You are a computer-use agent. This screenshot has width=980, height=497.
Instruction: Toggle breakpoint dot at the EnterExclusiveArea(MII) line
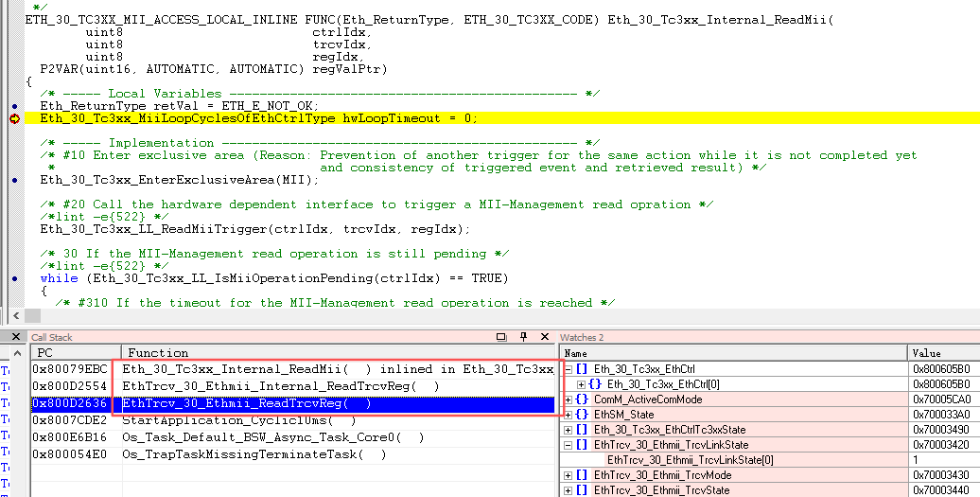click(14, 180)
